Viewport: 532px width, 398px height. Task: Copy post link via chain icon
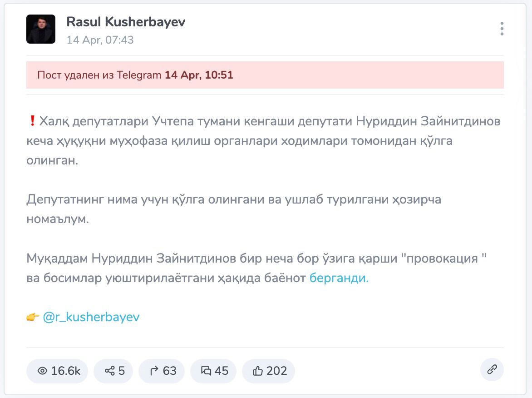(x=492, y=369)
